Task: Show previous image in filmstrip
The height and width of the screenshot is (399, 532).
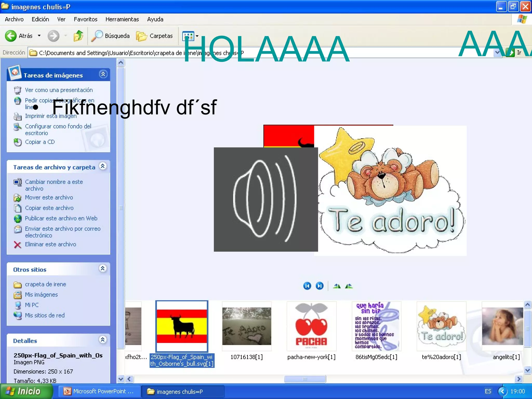Action: pos(307,286)
